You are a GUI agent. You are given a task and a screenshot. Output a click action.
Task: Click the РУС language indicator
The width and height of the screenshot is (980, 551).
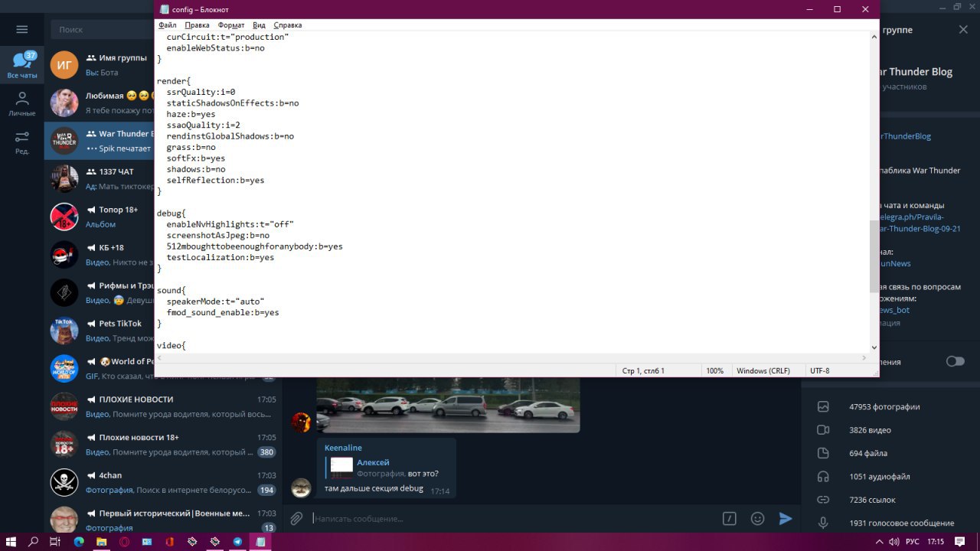coord(913,541)
